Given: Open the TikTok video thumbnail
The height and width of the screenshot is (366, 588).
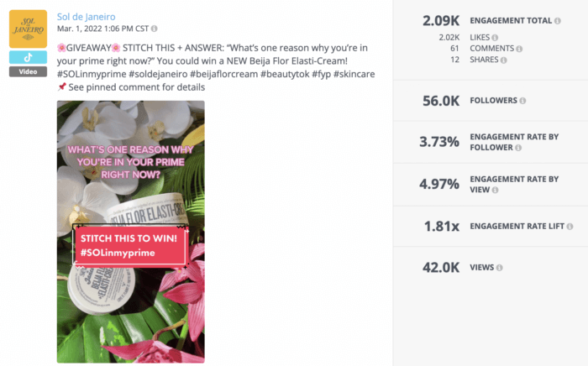Looking at the screenshot, I should [x=130, y=231].
